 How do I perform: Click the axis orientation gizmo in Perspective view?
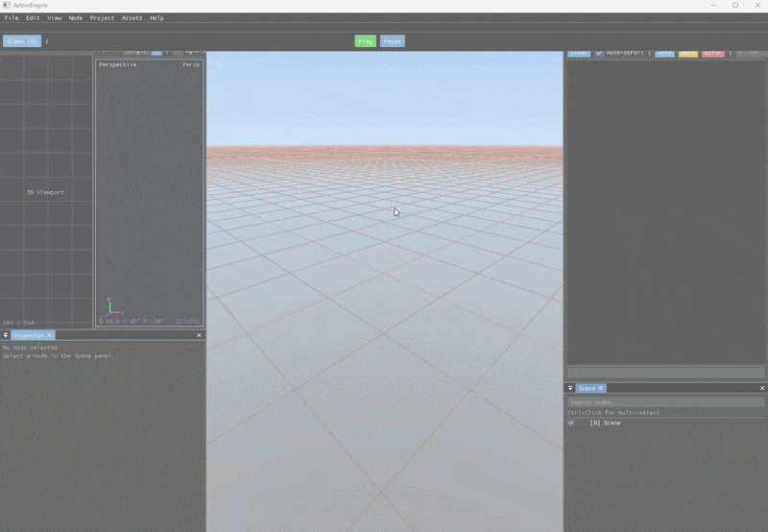coord(110,309)
